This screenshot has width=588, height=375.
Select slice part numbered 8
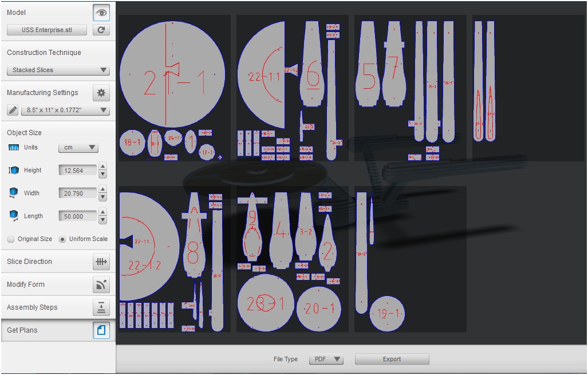pyautogui.click(x=194, y=235)
